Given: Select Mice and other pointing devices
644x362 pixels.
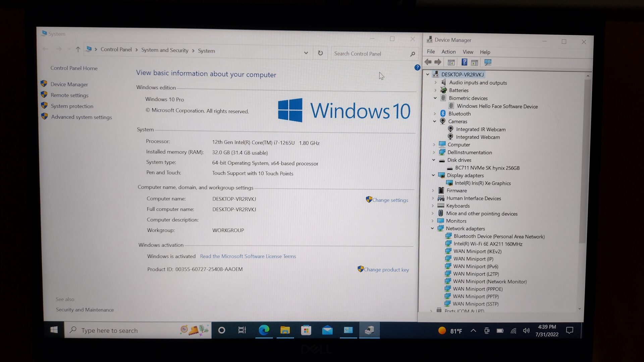Looking at the screenshot, I should coord(482,214).
